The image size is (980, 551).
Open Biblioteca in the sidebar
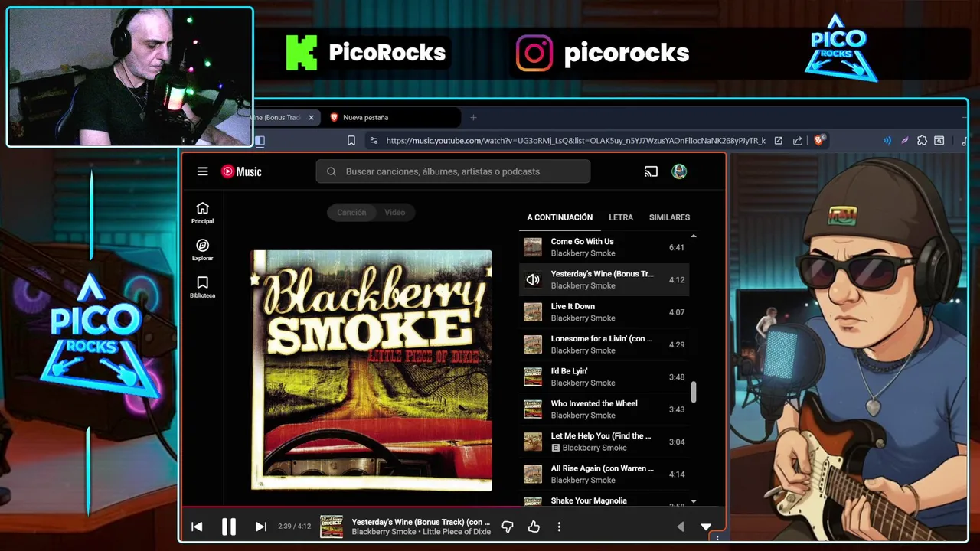pyautogui.click(x=202, y=287)
